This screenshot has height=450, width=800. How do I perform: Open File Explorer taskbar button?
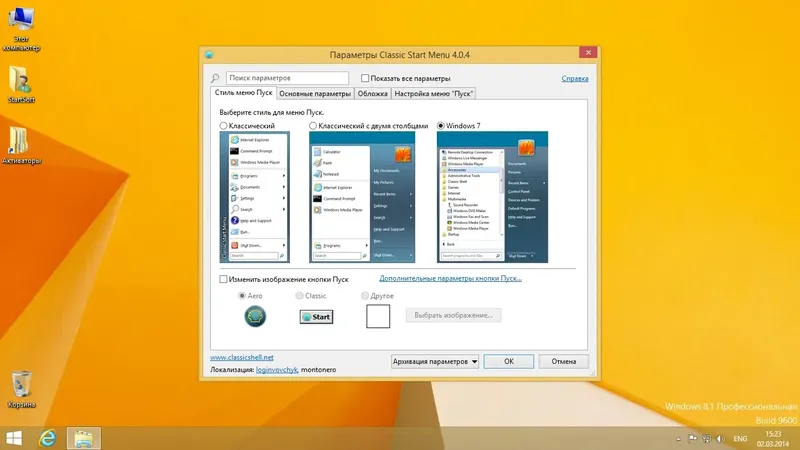tap(84, 438)
